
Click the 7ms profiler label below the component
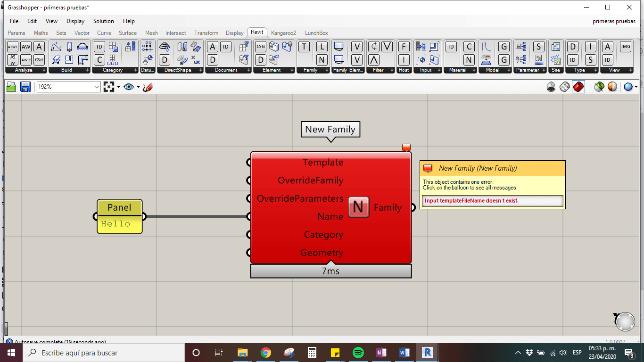point(331,271)
